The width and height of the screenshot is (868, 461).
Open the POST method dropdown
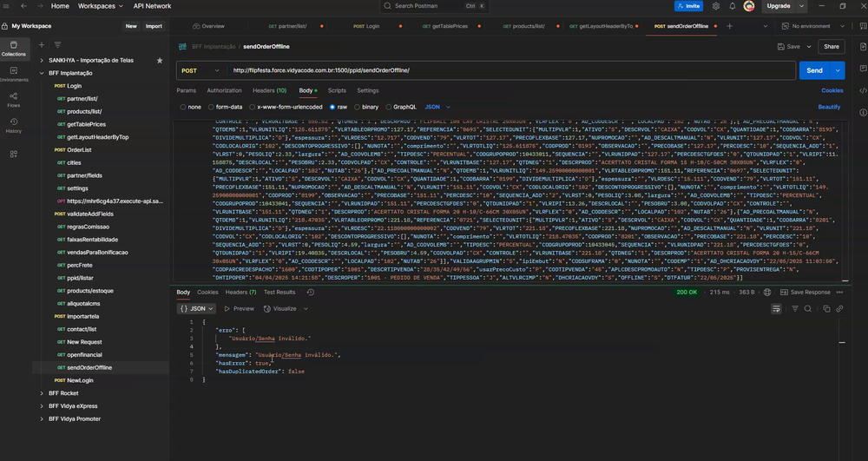(x=201, y=70)
